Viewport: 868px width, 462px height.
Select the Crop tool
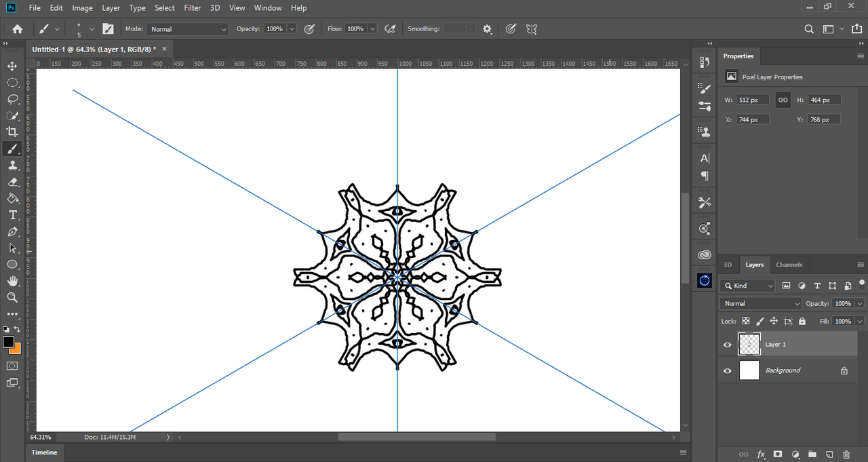pyautogui.click(x=12, y=132)
